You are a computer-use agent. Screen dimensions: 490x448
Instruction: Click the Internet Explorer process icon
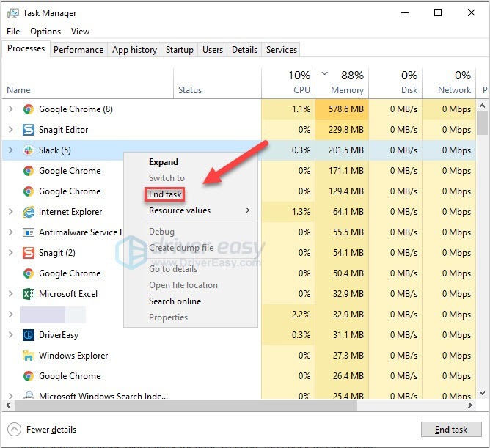[29, 212]
